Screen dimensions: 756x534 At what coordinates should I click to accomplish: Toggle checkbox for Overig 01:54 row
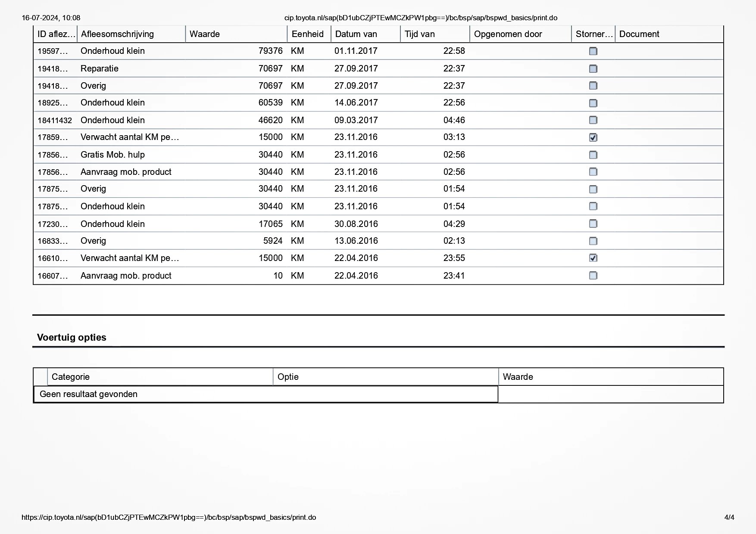pyautogui.click(x=593, y=189)
